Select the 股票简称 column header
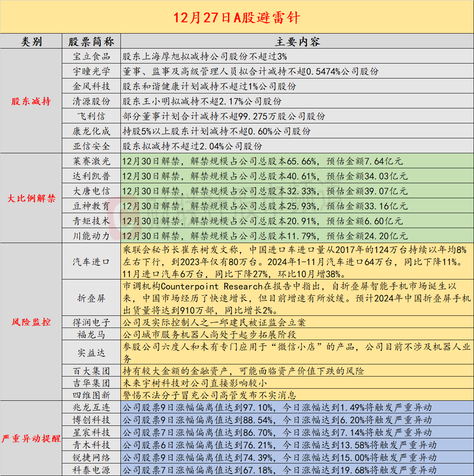This screenshot has height=476, width=474. 91,42
